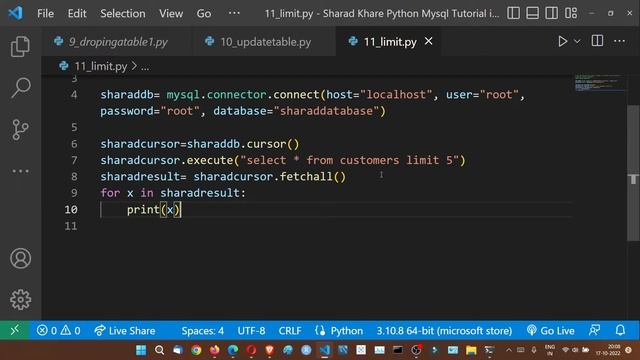Open the View menu
The width and height of the screenshot is (640, 360).
pyautogui.click(x=171, y=13)
